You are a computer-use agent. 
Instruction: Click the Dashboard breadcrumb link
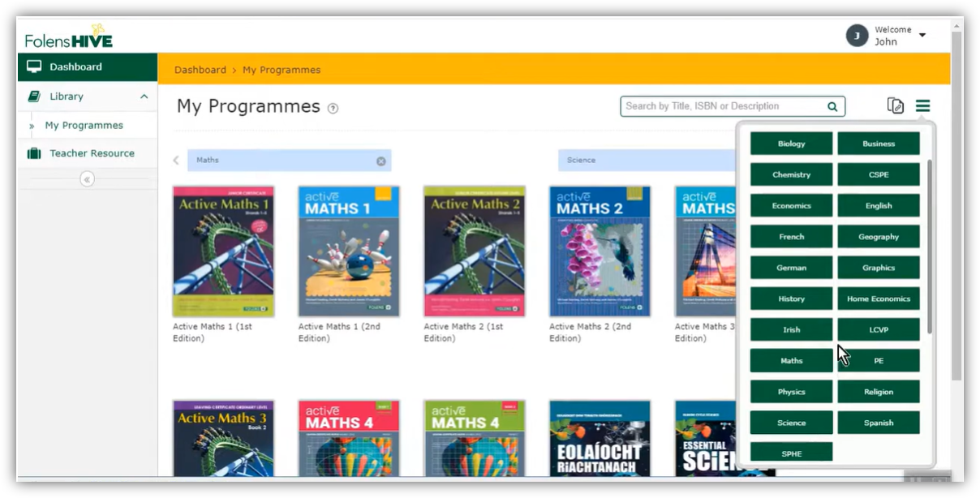200,70
